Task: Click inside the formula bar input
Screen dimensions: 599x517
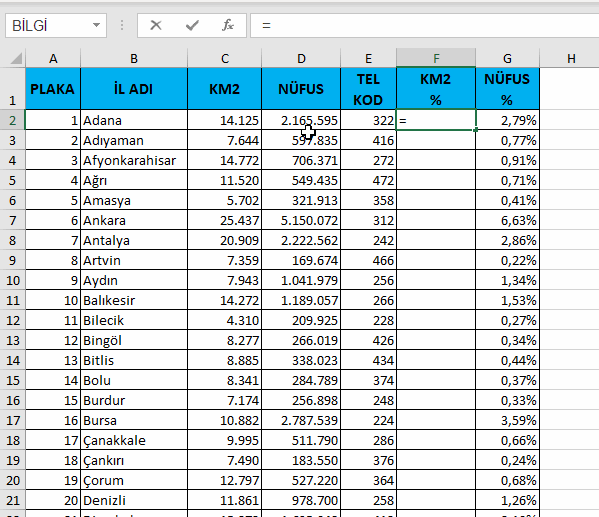Action: [424, 26]
